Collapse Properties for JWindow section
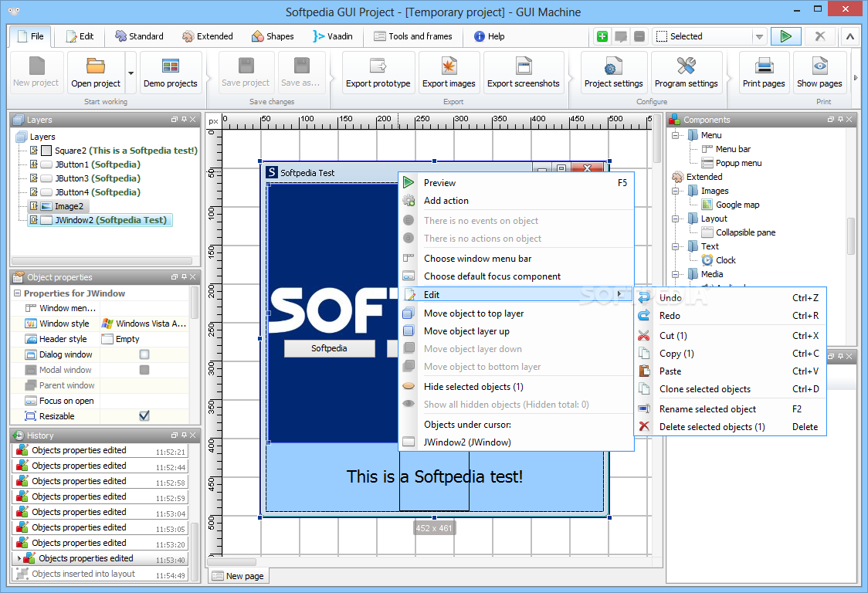The width and height of the screenshot is (868, 593). (x=17, y=293)
